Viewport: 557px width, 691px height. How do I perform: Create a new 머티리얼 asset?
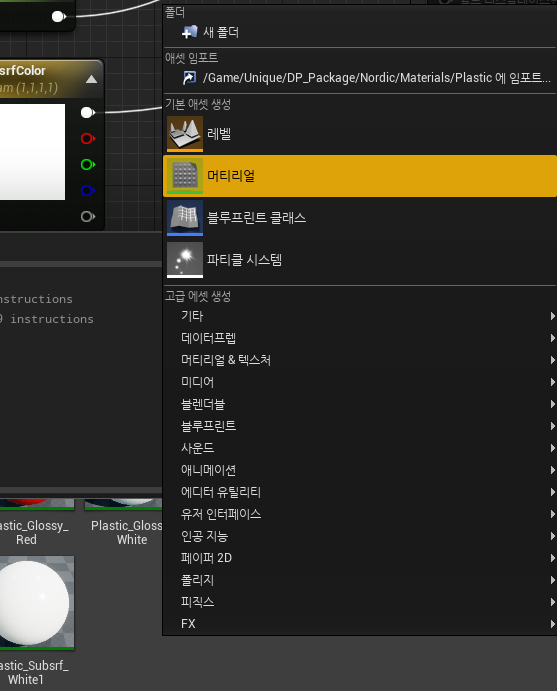pos(360,176)
